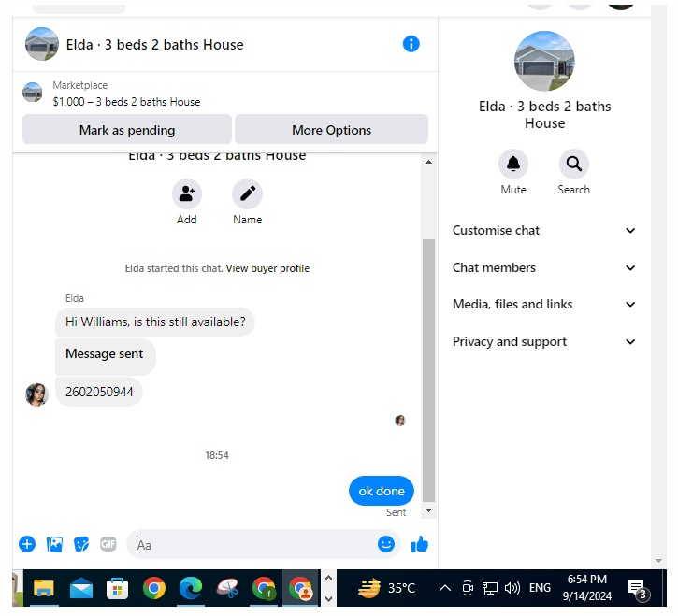Open Marketplace listing $1,000 – 3 beds 2 baths House
The image size is (678, 616).
[126, 102]
